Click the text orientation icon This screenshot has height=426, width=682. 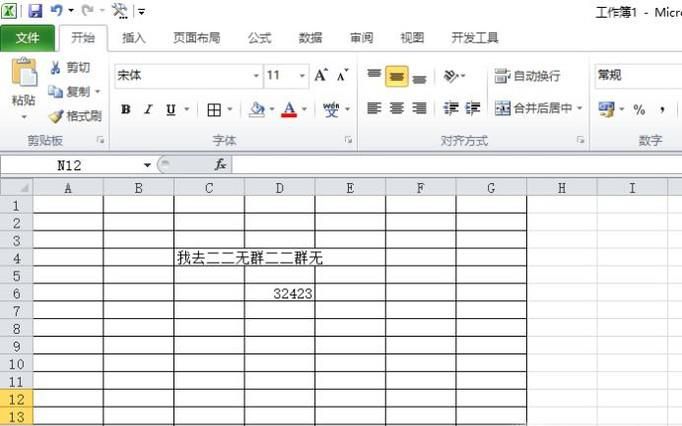pos(451,76)
